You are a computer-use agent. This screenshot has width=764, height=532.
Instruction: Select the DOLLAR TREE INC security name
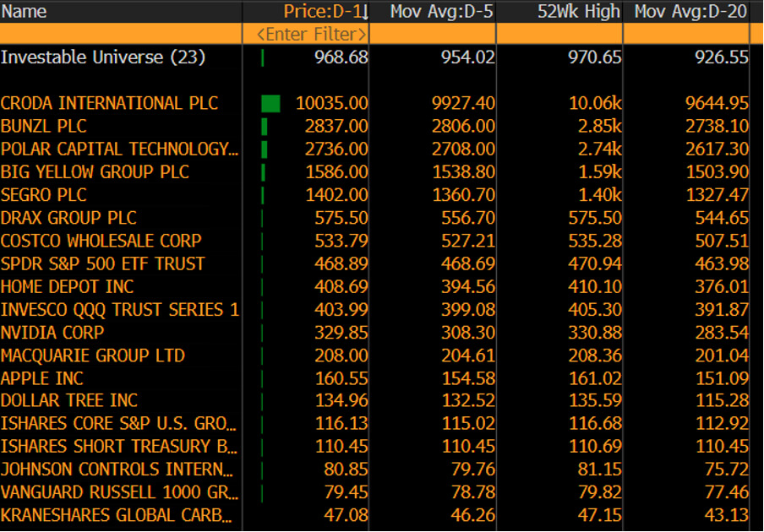(x=69, y=400)
